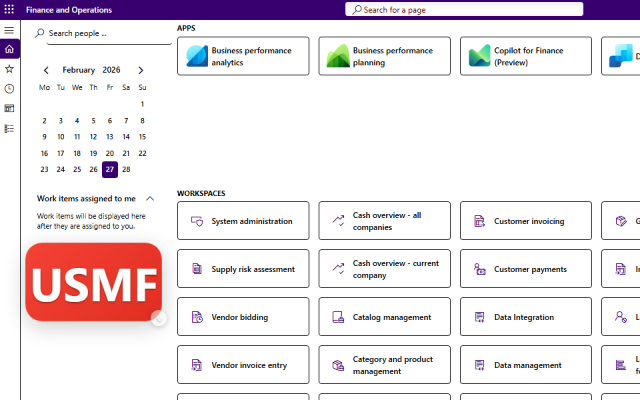This screenshot has width=640, height=400.
Task: Click the Customer invoicing tile icon
Action: (x=479, y=221)
